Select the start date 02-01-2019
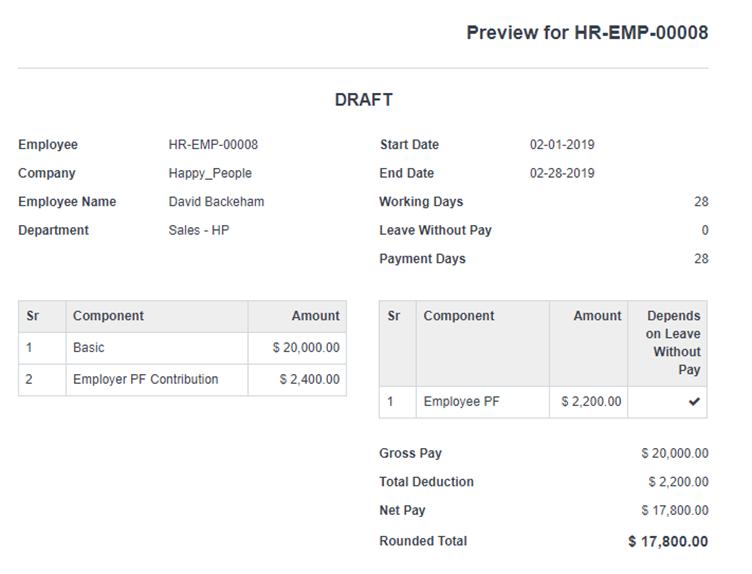752x574 pixels. (562, 145)
